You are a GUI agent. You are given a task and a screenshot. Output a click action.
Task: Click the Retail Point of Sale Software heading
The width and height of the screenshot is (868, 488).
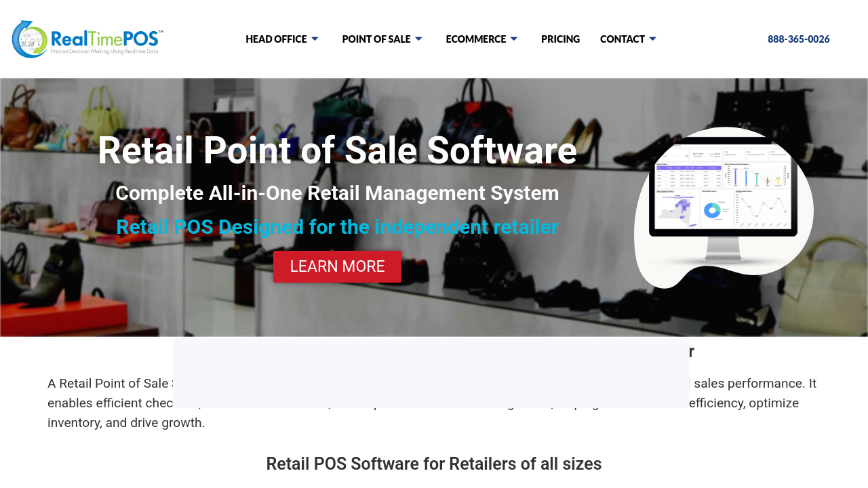pyautogui.click(x=337, y=150)
